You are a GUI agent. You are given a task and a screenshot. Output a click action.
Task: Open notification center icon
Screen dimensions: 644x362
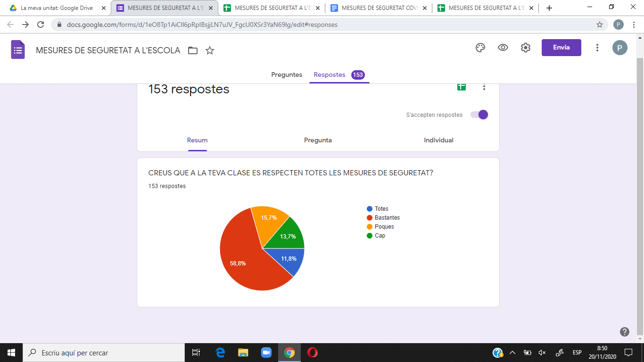tap(628, 353)
